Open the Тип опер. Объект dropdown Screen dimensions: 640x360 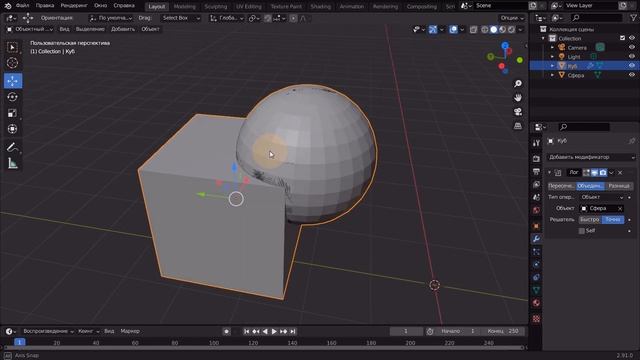click(x=602, y=197)
